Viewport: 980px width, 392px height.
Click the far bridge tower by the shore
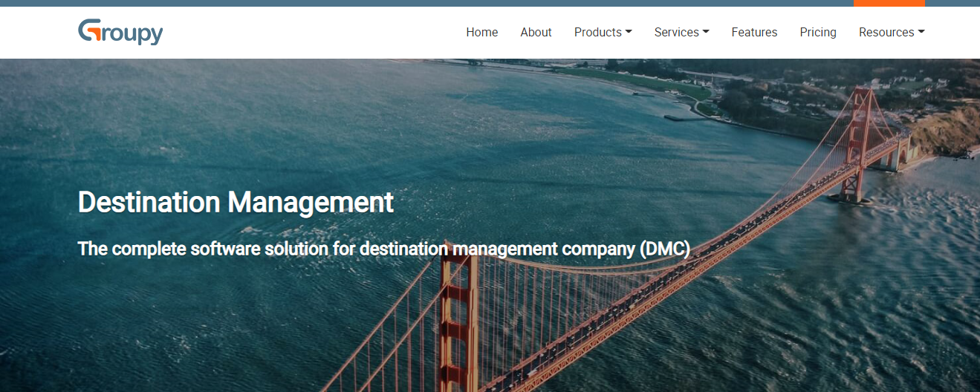click(860, 141)
